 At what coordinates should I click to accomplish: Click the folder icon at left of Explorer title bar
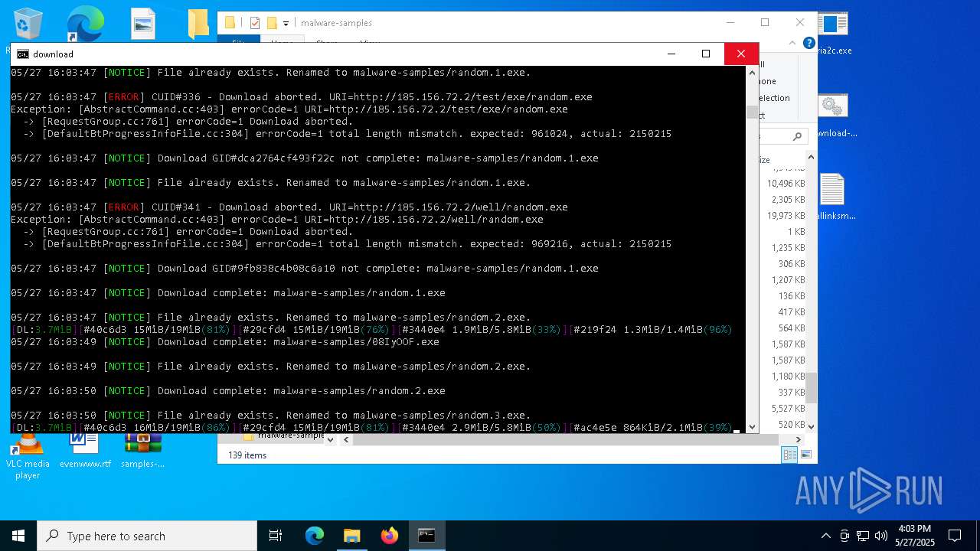click(x=230, y=23)
